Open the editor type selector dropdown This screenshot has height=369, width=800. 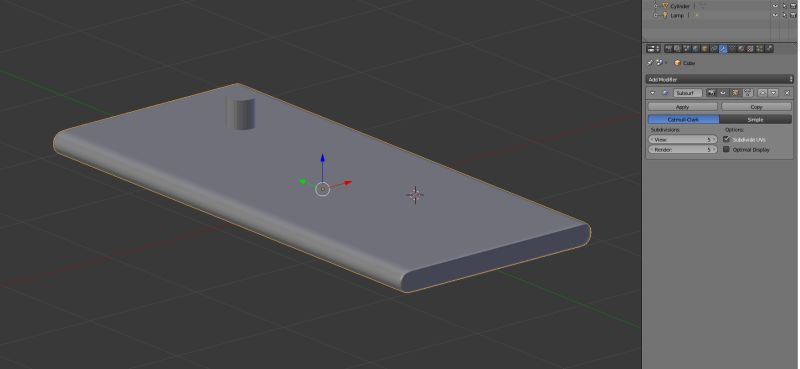click(654, 48)
